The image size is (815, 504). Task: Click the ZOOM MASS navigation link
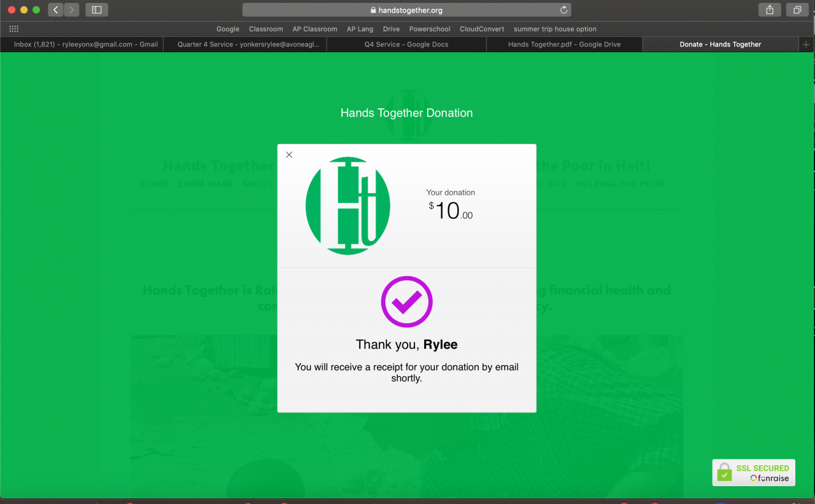(205, 184)
